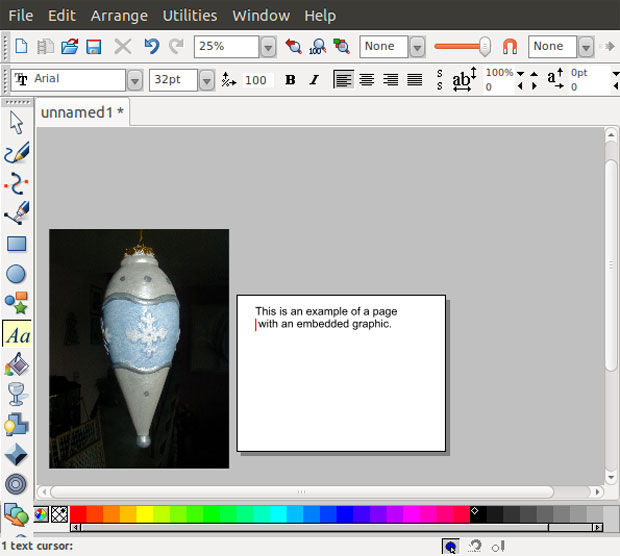The width and height of the screenshot is (620, 556).
Task: Align text right
Action: pos(391,79)
